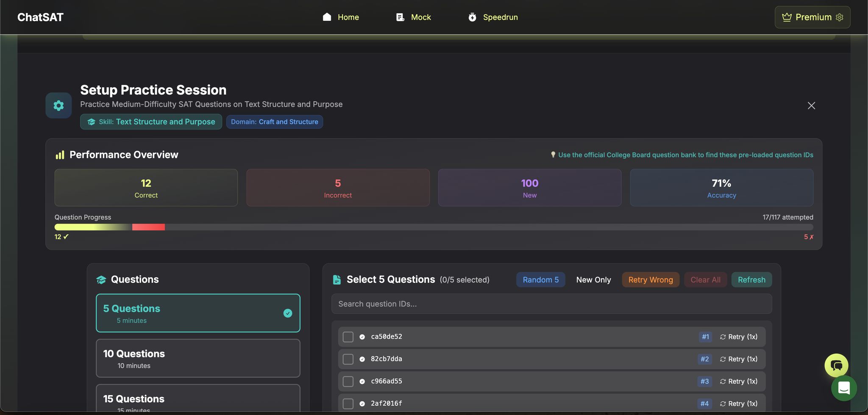Click the ChatSAT logo

pos(40,17)
